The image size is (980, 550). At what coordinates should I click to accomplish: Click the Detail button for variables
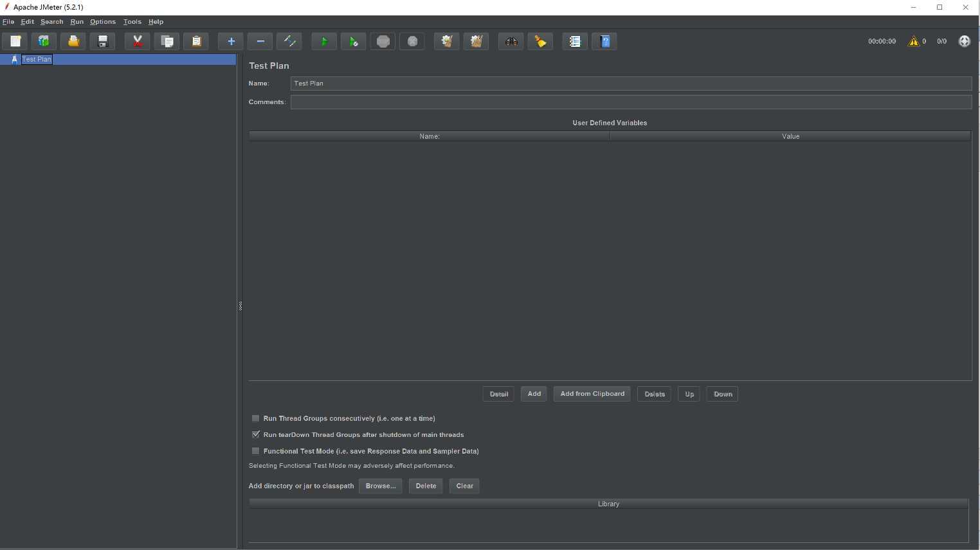coord(498,394)
